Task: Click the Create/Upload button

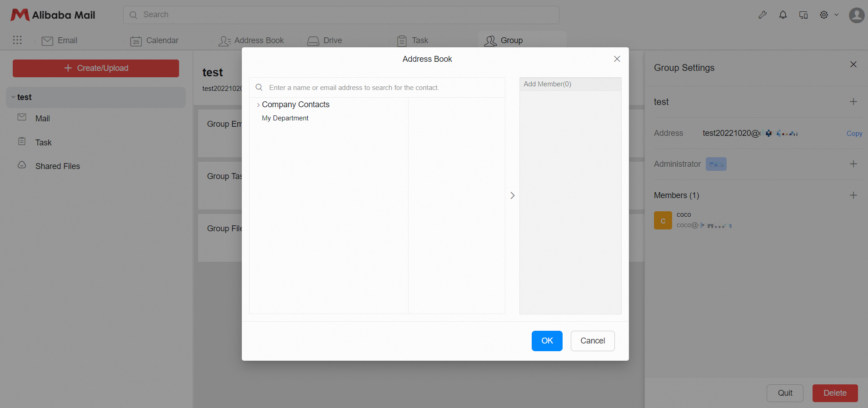Action: 96,68
